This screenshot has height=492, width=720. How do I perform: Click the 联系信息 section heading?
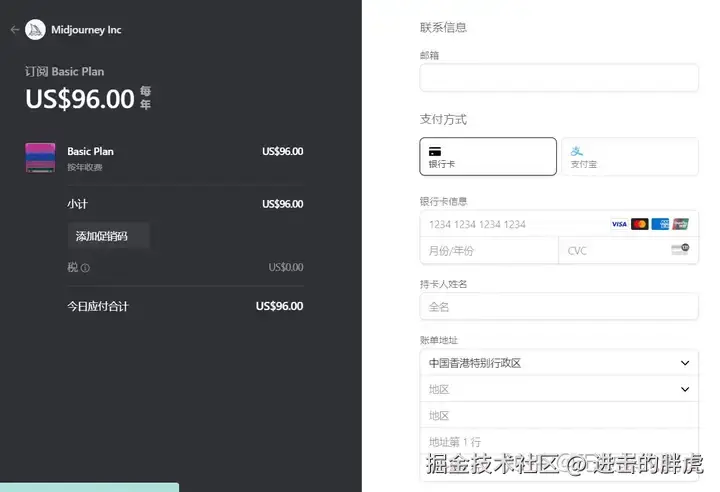tap(443, 28)
